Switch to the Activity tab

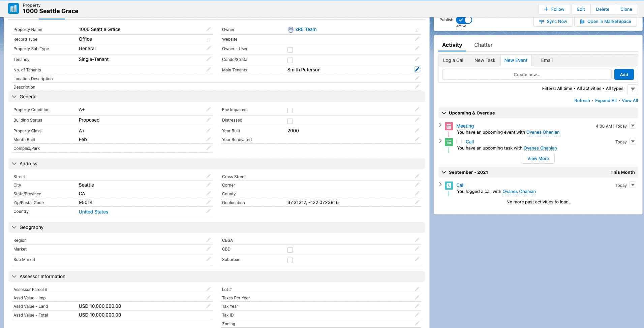click(452, 45)
